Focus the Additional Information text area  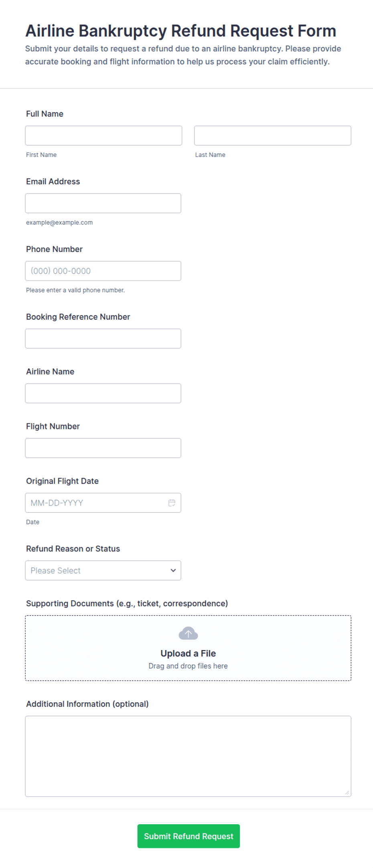pos(188,756)
